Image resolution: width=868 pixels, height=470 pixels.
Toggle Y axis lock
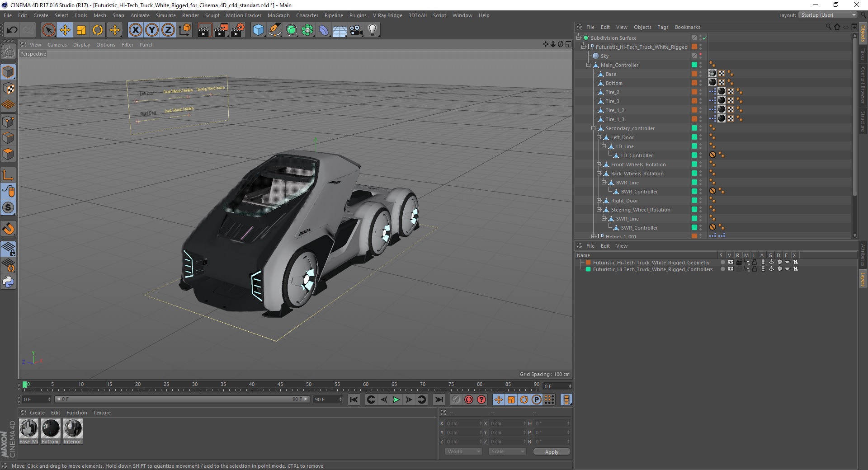point(152,30)
